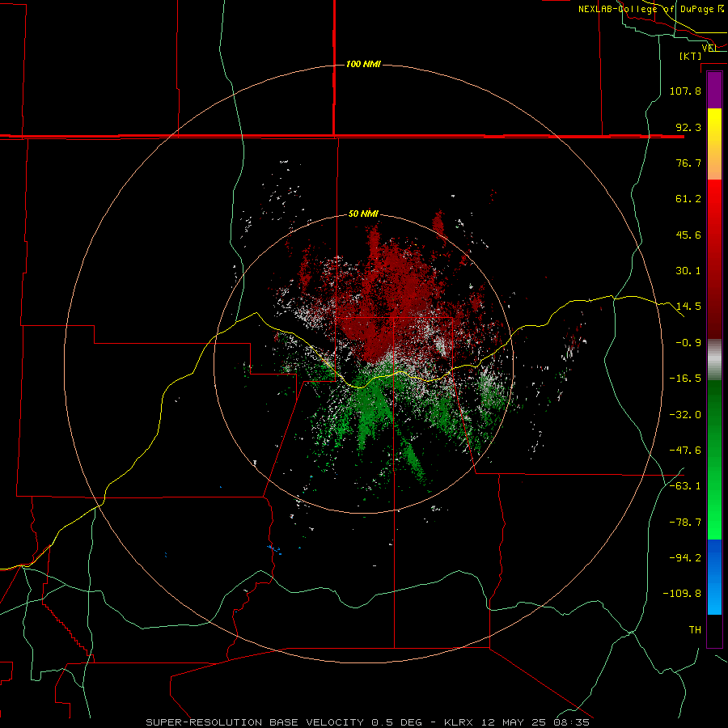
Task: Click SUPER-RESOLUTION BASE VELOCITY product title
Action: pos(255,722)
